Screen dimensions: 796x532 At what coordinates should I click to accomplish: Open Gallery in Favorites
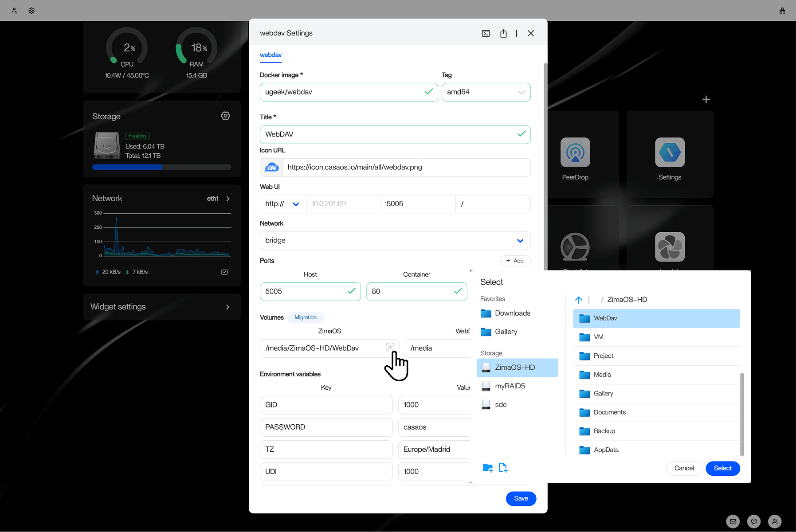(499, 332)
